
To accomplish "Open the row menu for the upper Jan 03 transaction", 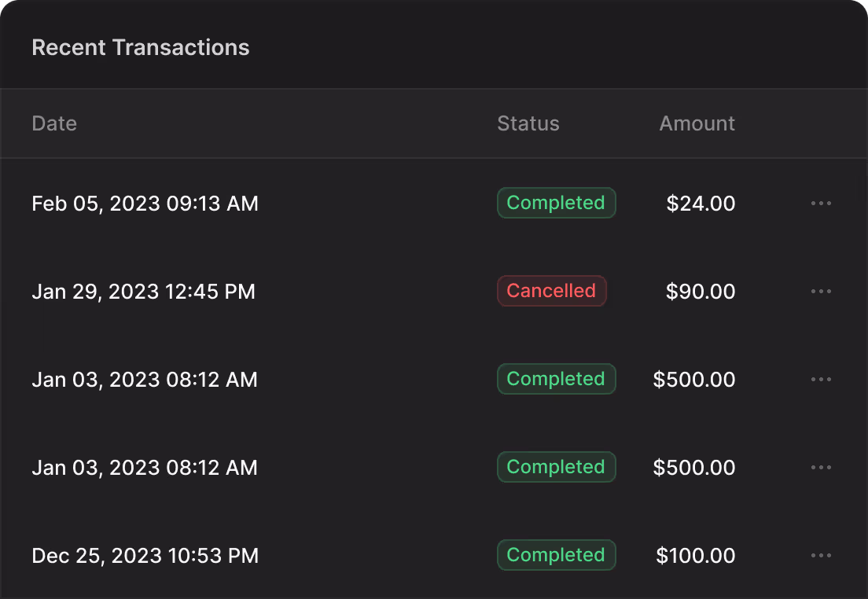I will point(821,380).
